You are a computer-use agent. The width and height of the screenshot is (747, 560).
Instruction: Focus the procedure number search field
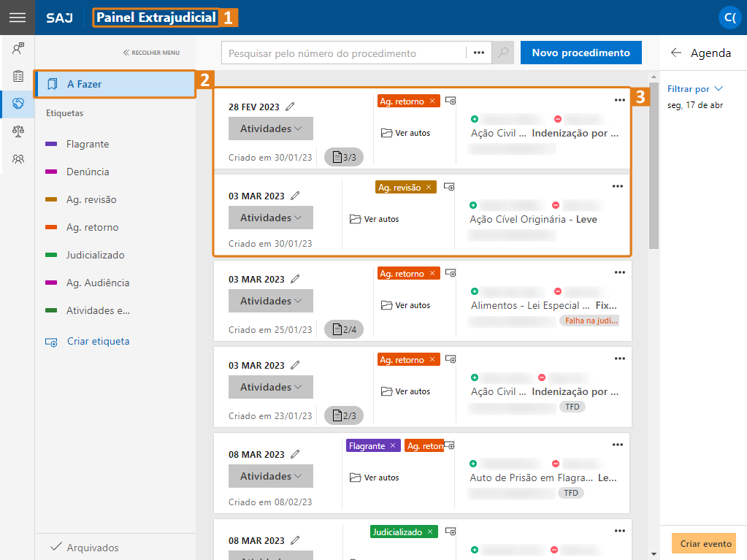tap(344, 53)
